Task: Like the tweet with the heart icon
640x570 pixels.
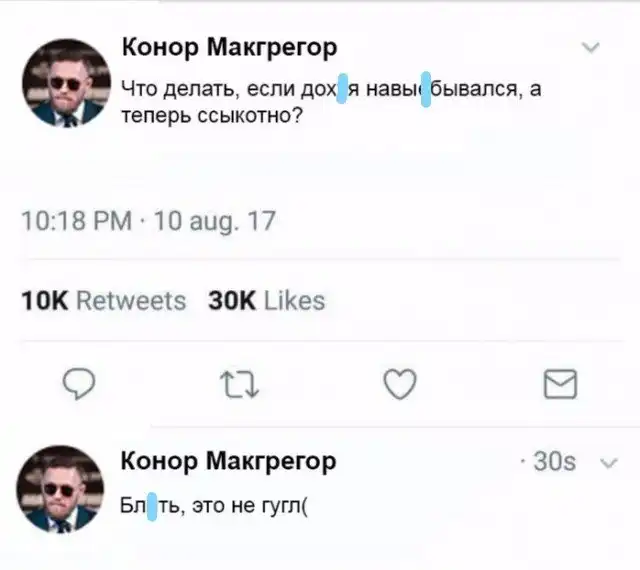Action: click(399, 383)
